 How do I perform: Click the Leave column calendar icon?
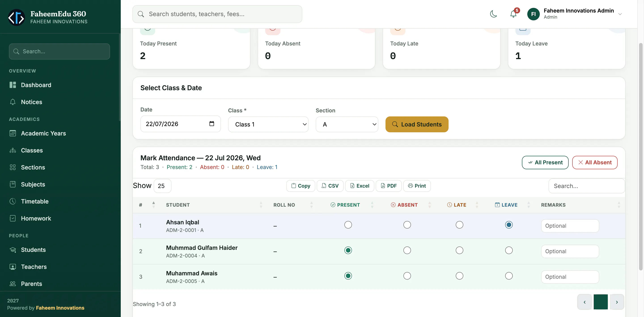pos(497,205)
